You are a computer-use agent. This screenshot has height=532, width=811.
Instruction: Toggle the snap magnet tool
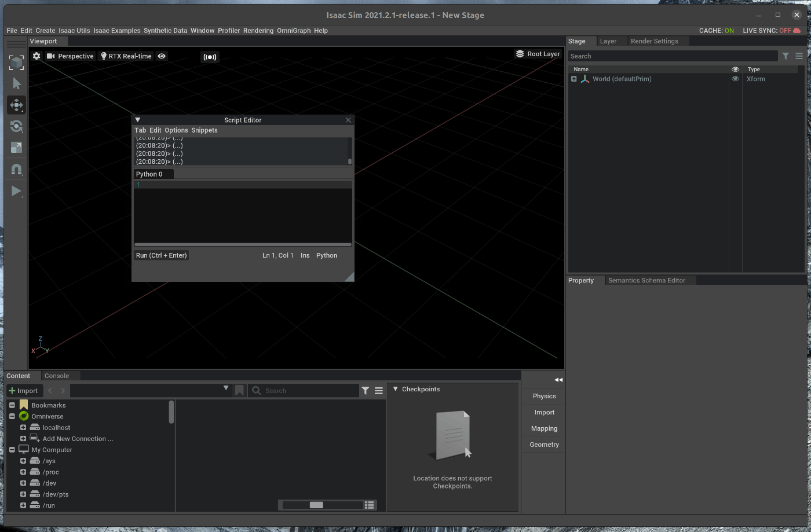click(x=16, y=170)
